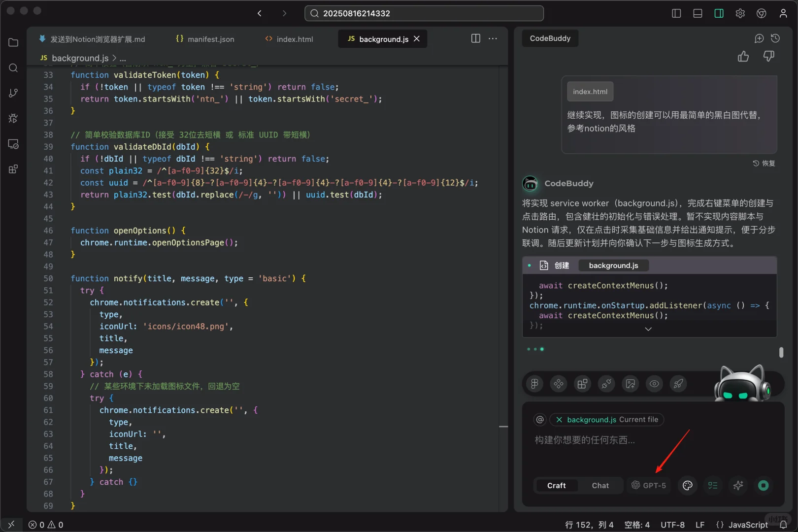Click the remote connection icon in status bar
The width and height of the screenshot is (798, 532).
click(11, 525)
